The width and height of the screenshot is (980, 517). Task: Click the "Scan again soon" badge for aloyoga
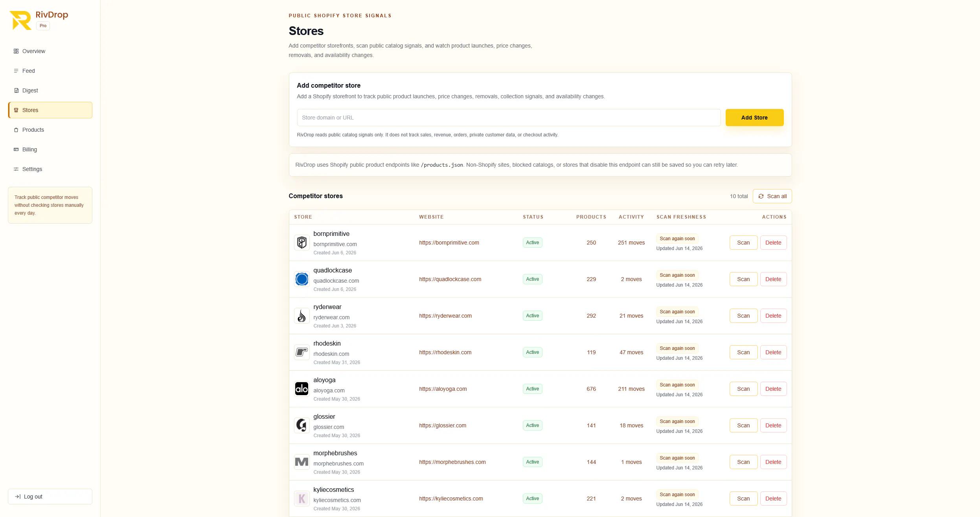pyautogui.click(x=677, y=385)
